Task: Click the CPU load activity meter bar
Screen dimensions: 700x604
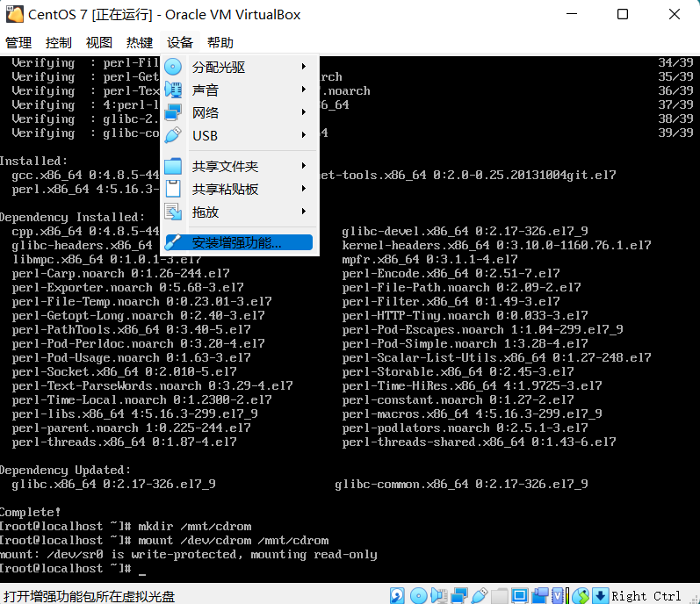Action: [568, 595]
